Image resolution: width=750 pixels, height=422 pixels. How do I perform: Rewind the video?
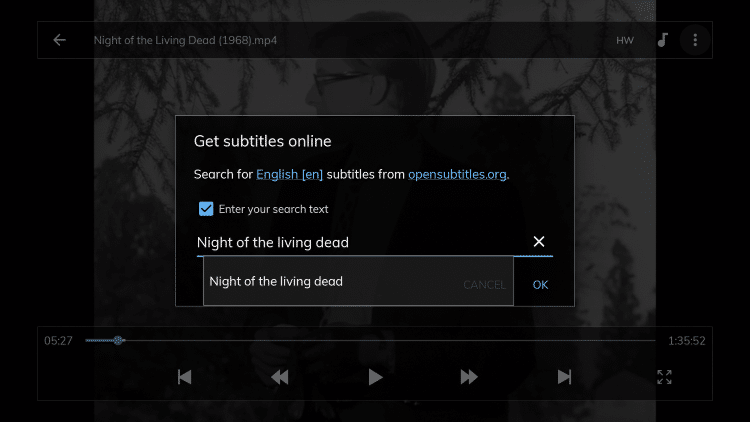click(280, 377)
